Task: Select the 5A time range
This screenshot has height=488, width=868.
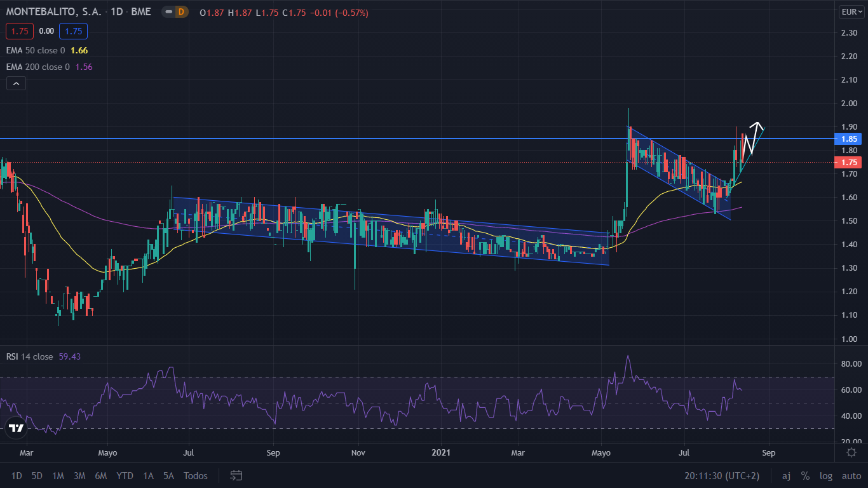Action: click(168, 476)
